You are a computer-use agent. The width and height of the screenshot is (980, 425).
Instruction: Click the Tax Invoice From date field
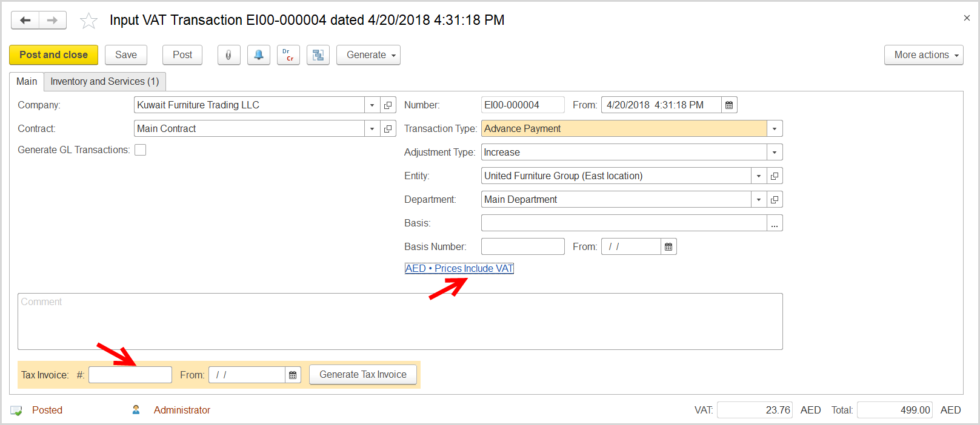point(247,375)
